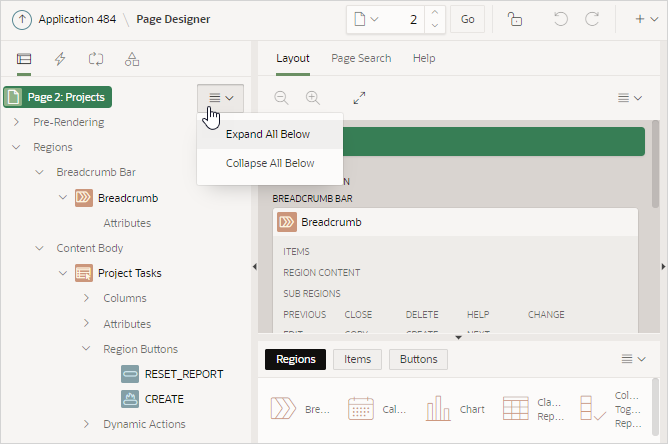Click the page lock icon
Image resolution: width=668 pixels, height=444 pixels.
click(x=515, y=20)
